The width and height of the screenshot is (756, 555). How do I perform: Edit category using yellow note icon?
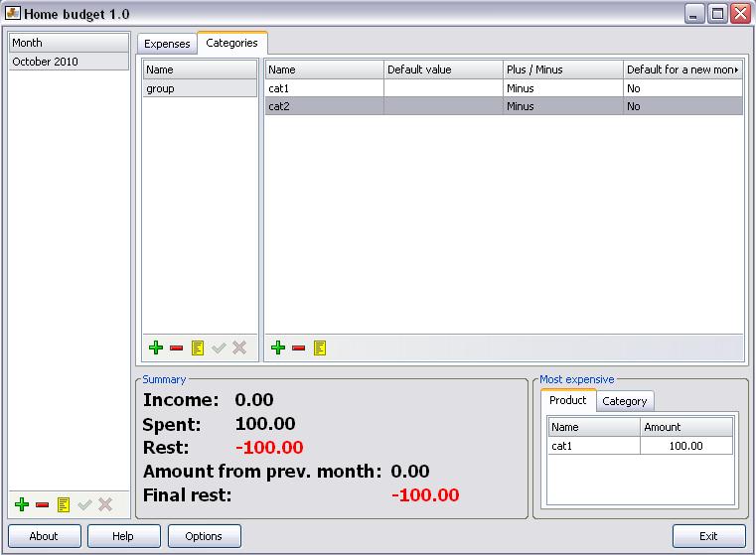tap(320, 347)
